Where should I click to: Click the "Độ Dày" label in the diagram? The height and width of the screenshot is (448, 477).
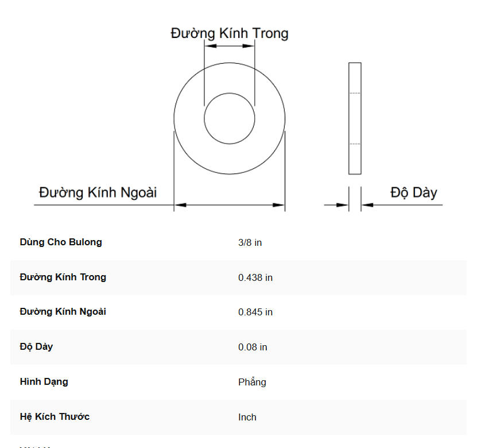point(413,192)
